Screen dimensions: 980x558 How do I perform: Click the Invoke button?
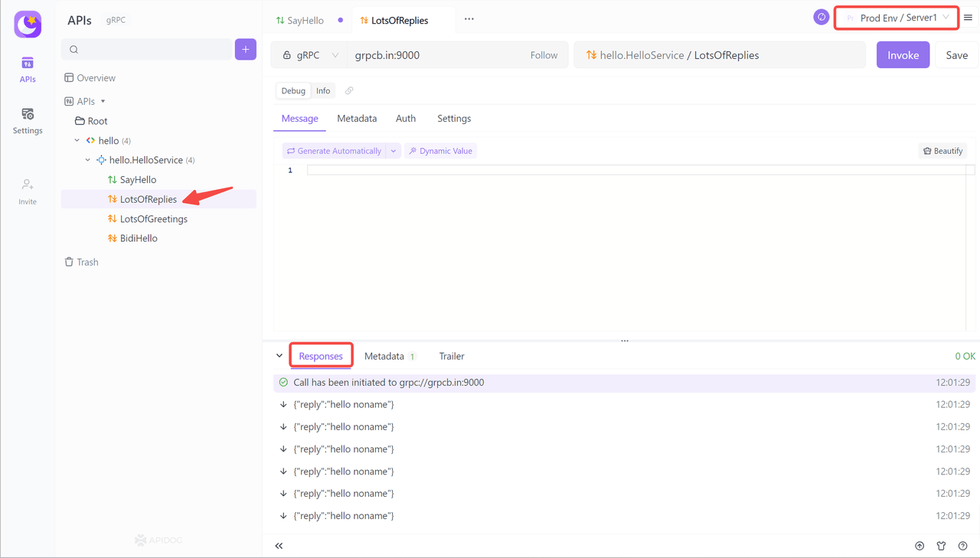pos(903,54)
